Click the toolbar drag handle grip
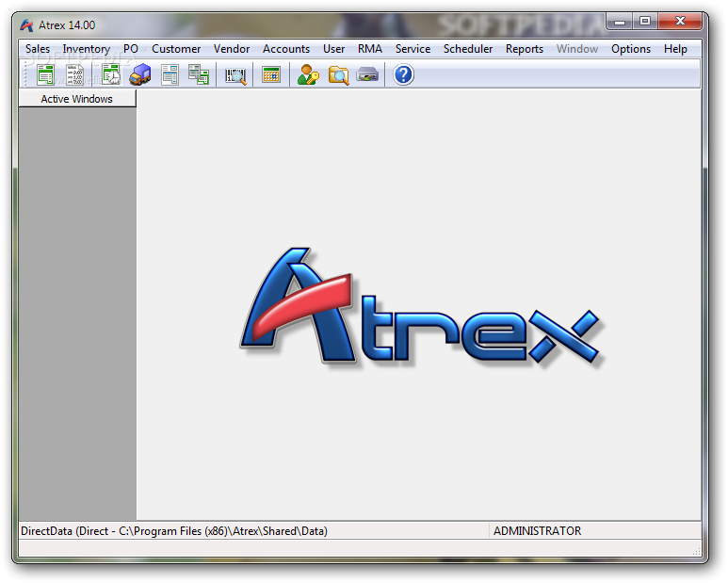The width and height of the screenshot is (728, 583). (24, 74)
